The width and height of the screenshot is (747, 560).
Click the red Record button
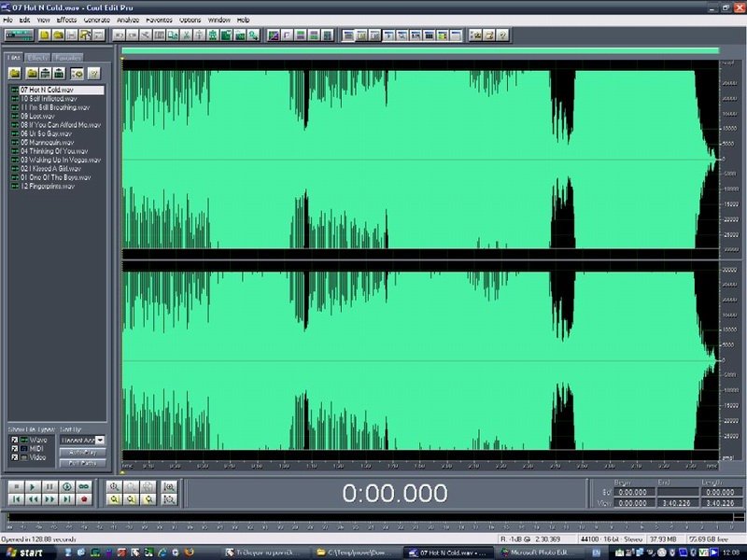[x=84, y=499]
